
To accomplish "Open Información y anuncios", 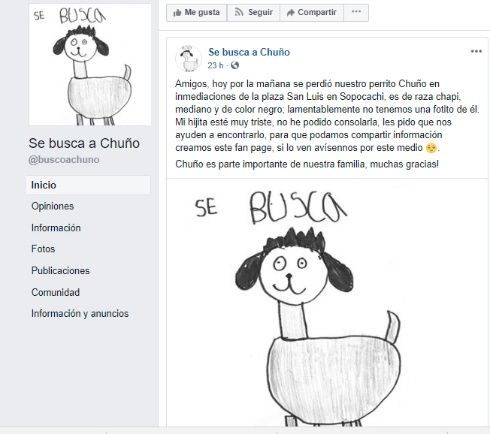I will click(80, 314).
